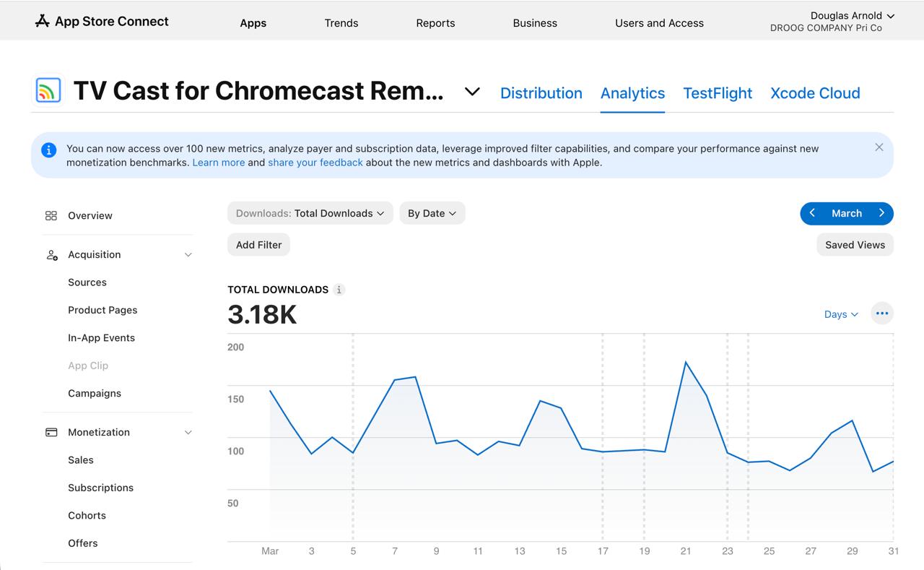Switch to the TestFlight tab
This screenshot has width=924, height=570.
(718, 93)
